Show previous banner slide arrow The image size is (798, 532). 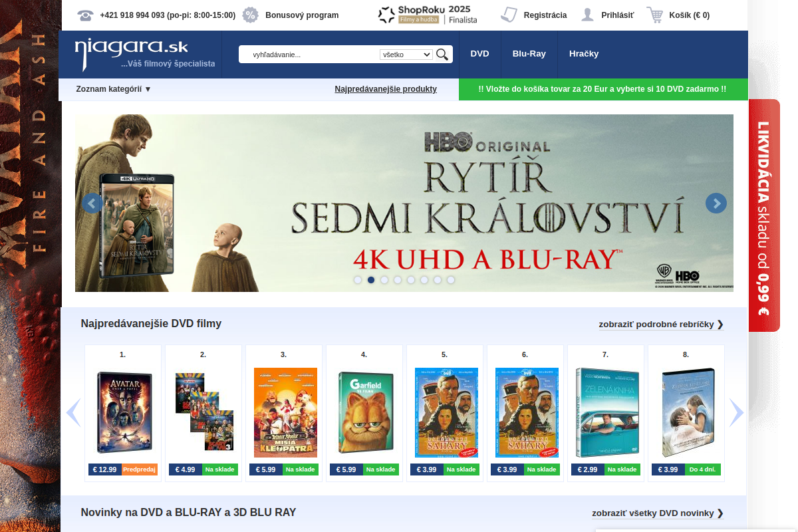pyautogui.click(x=92, y=203)
